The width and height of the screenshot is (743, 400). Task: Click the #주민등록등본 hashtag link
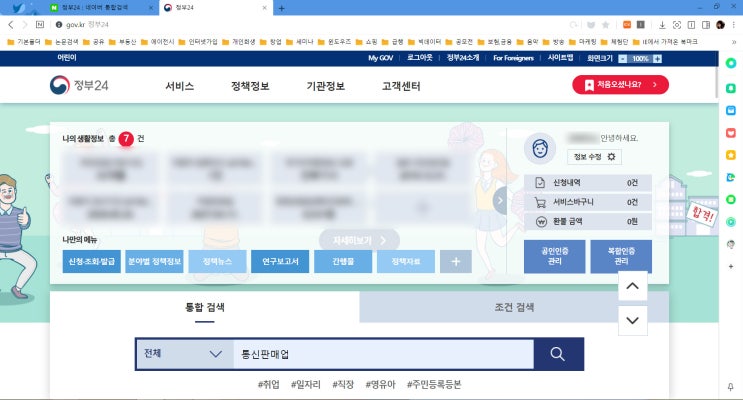pyautogui.click(x=434, y=384)
